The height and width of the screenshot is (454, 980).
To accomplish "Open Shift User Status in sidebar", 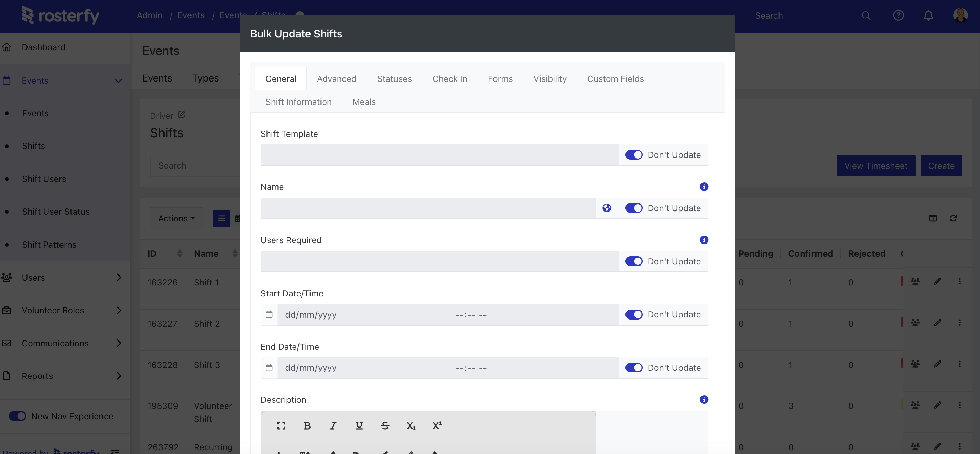I will (x=56, y=212).
